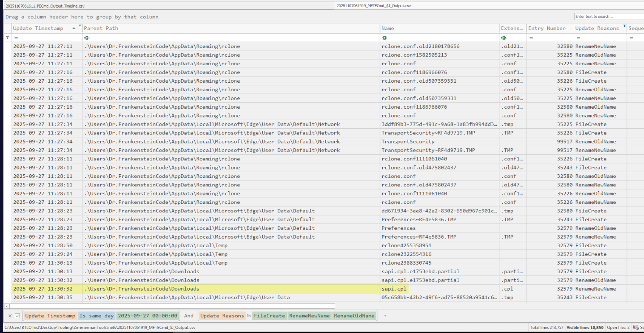
Task: Click the horizontal scrollbar thumb below the grid
Action: (172, 306)
